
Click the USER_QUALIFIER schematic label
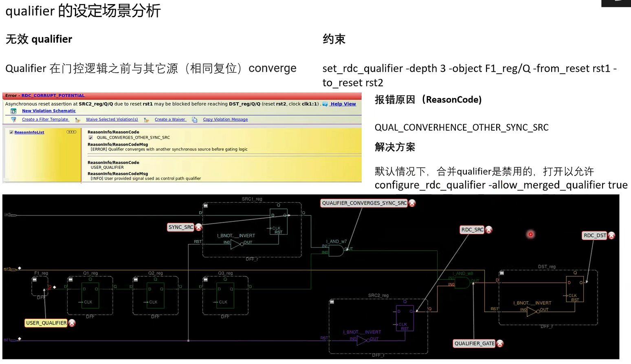coord(46,323)
